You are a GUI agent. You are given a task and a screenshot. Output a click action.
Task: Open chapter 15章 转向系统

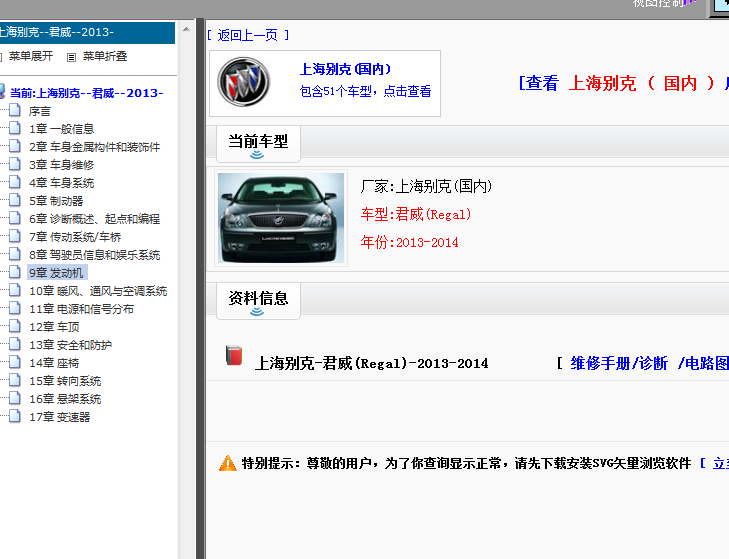pyautogui.click(x=65, y=381)
